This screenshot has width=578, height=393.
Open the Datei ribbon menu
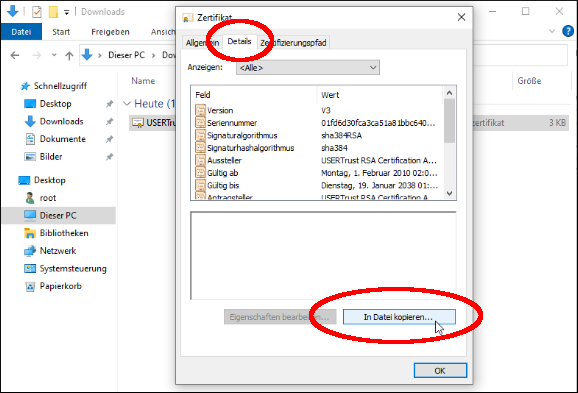point(21,32)
